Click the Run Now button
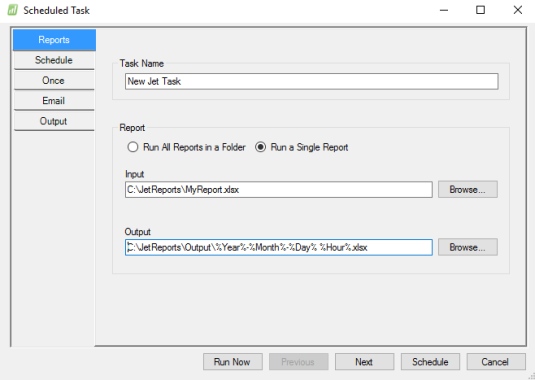 [233, 362]
